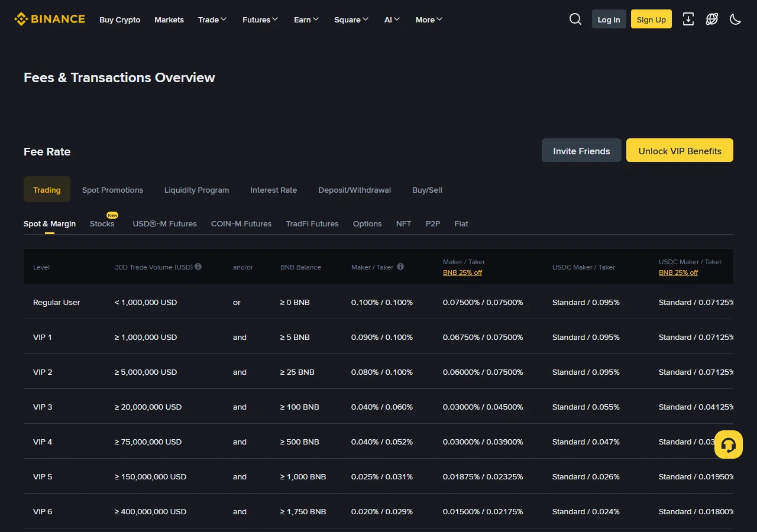Open the customer support headset icon
This screenshot has width=757, height=532.
pyautogui.click(x=729, y=445)
